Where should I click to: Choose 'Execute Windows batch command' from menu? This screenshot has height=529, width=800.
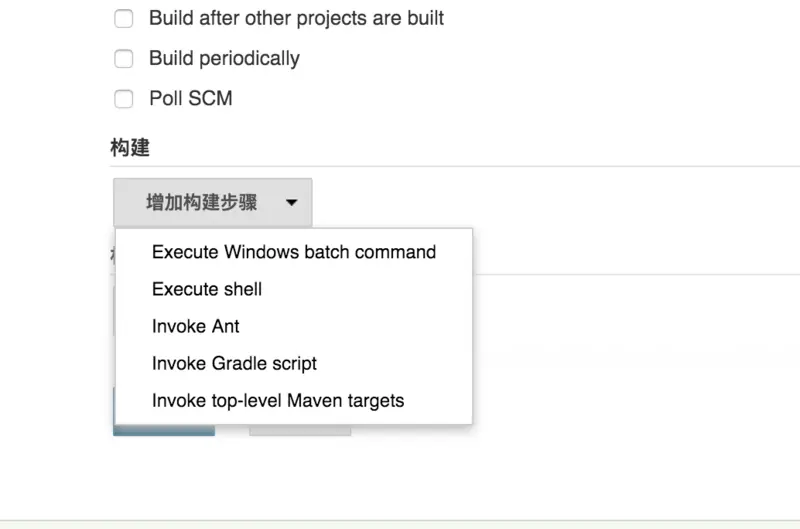(293, 252)
